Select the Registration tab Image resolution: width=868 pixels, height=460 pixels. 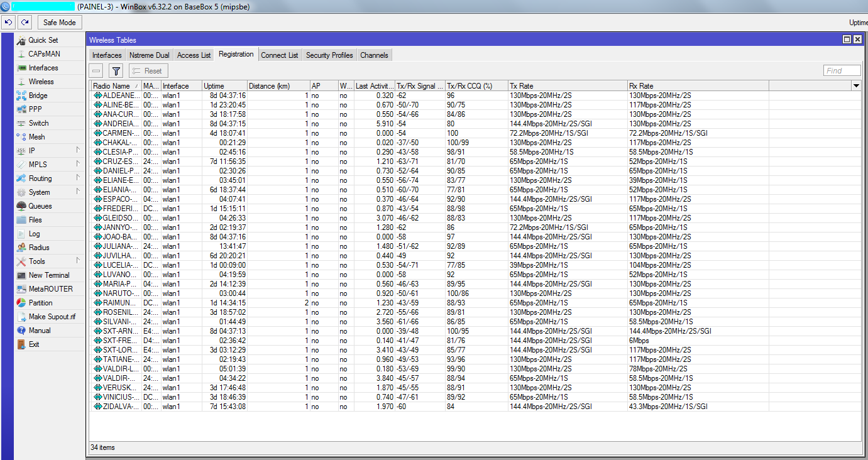tap(236, 55)
